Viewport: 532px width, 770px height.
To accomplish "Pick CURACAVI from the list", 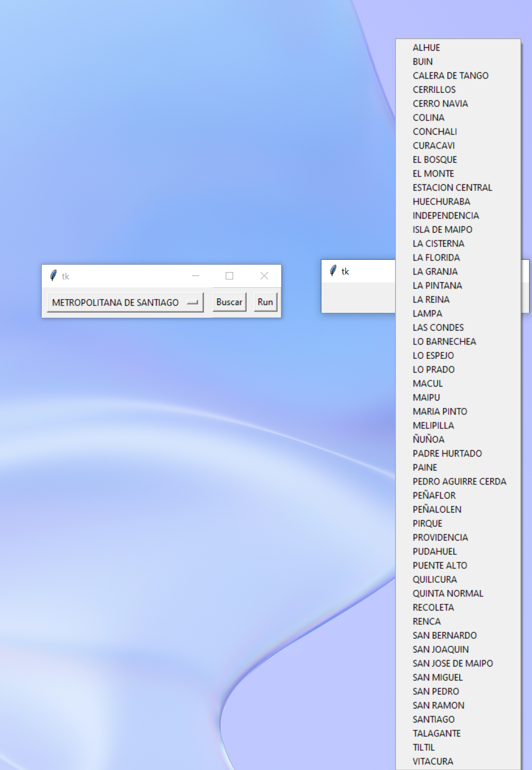I will [458, 145].
